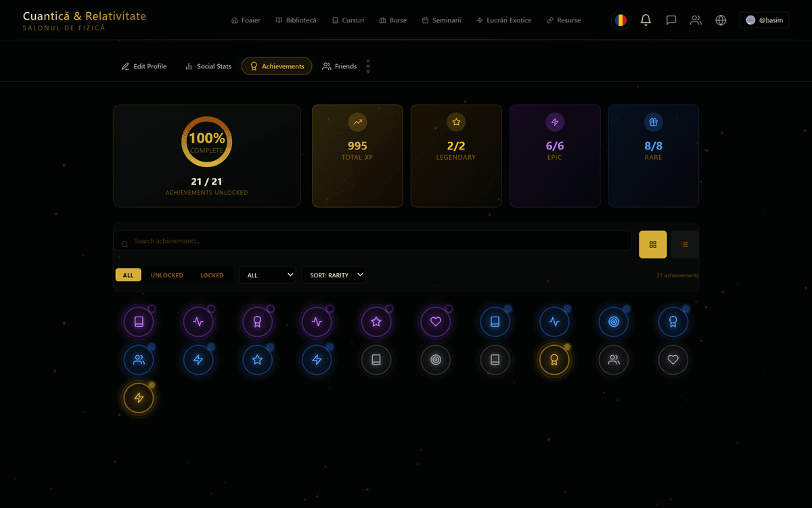This screenshot has width=812, height=508.
Task: Switch to the Social Stats tab
Action: click(x=208, y=66)
